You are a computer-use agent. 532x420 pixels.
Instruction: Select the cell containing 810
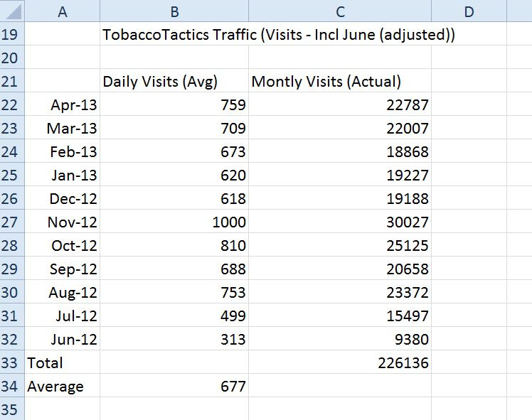174,244
